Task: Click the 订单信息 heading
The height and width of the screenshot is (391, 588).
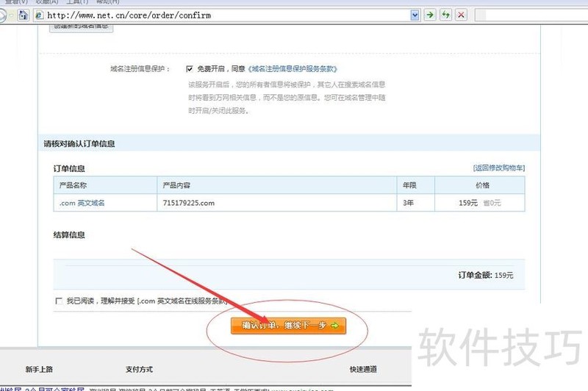Action: point(69,169)
